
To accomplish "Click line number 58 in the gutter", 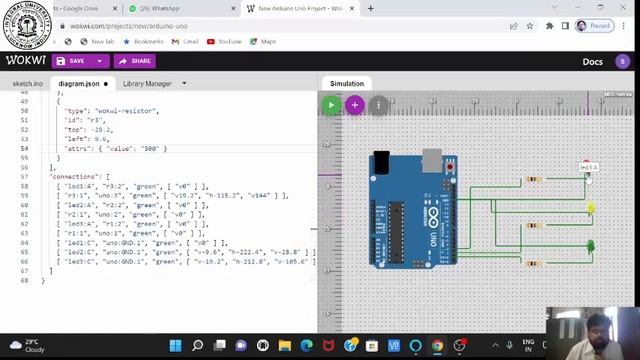I will tap(24, 186).
